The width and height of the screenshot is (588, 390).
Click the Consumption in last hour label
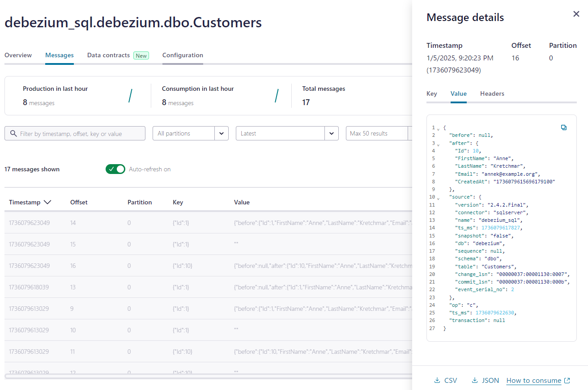coord(198,89)
